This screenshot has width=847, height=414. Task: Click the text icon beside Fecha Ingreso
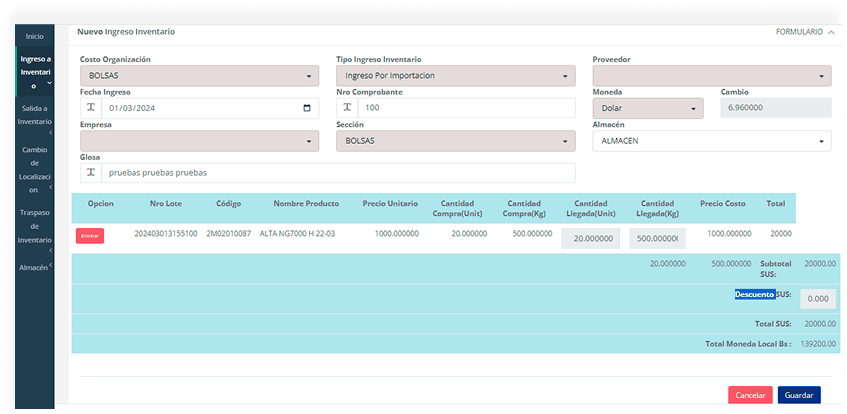[x=91, y=108]
